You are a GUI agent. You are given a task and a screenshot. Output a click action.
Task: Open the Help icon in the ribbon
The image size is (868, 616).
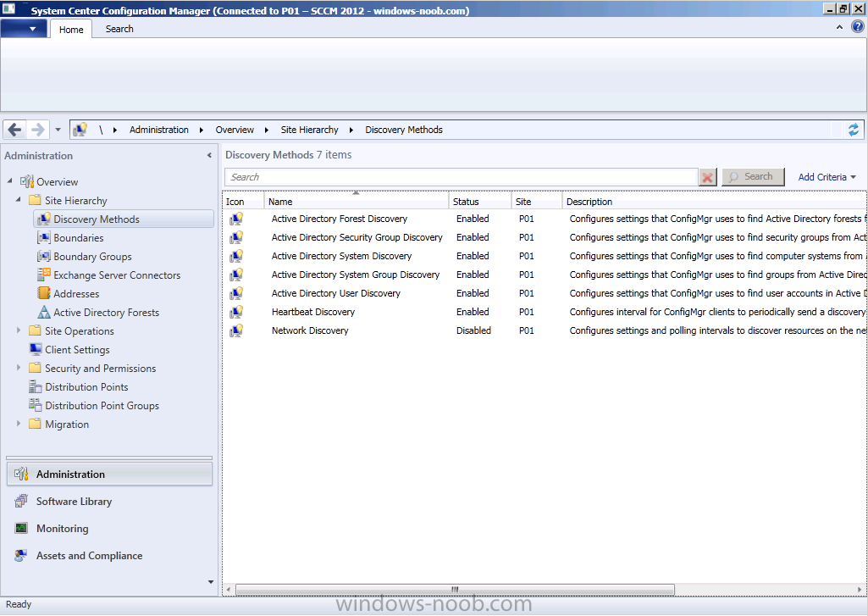click(x=858, y=26)
